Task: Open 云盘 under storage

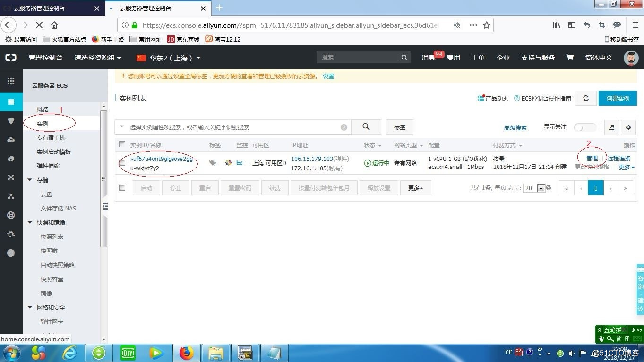Action: point(46,194)
